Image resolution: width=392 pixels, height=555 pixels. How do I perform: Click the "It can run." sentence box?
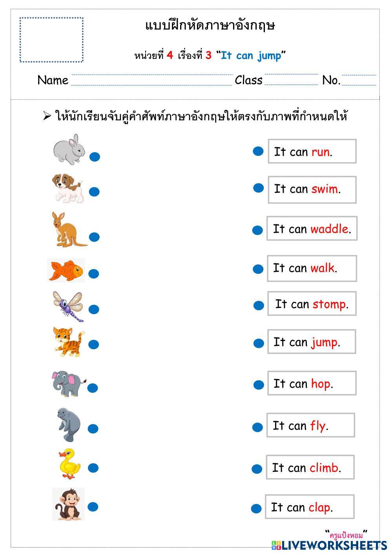pos(312,151)
